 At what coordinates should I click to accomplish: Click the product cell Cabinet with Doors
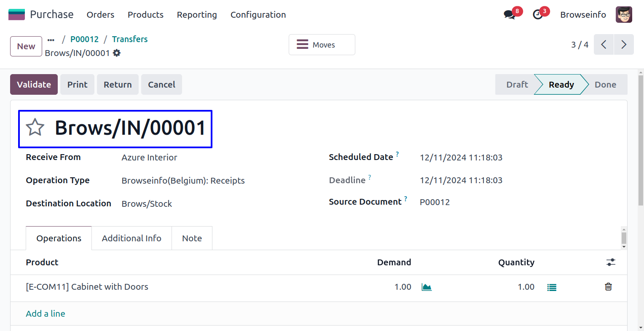point(87,287)
